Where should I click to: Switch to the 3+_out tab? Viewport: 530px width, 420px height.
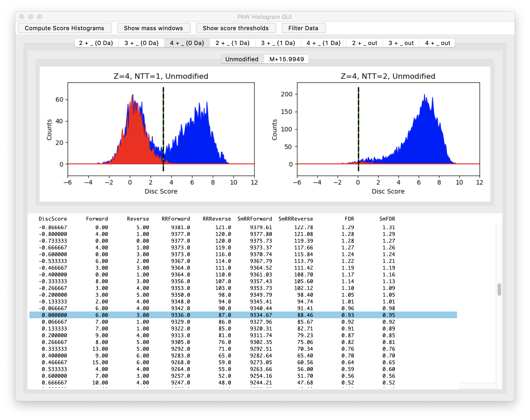click(401, 43)
